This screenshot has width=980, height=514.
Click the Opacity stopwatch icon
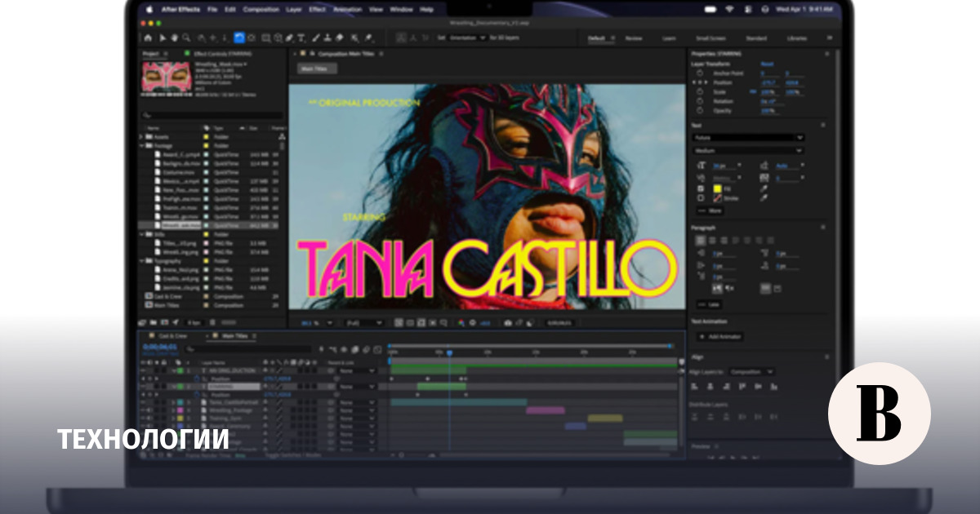[x=701, y=110]
